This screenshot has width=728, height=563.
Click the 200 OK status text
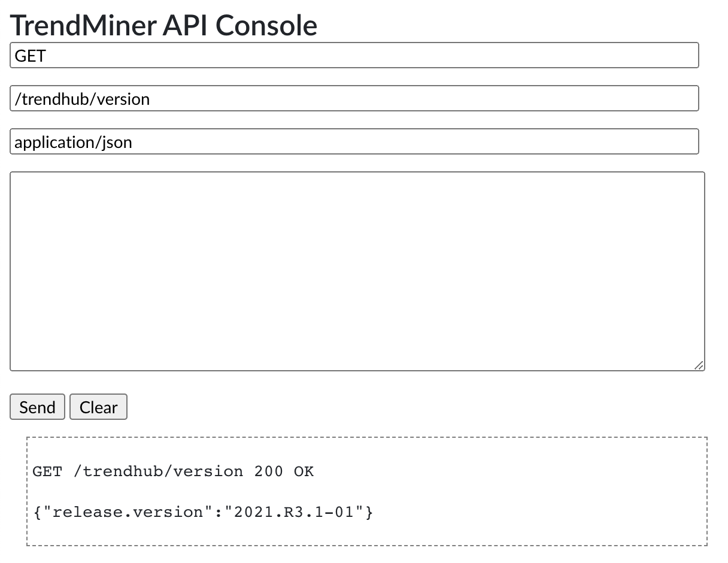coord(283,471)
